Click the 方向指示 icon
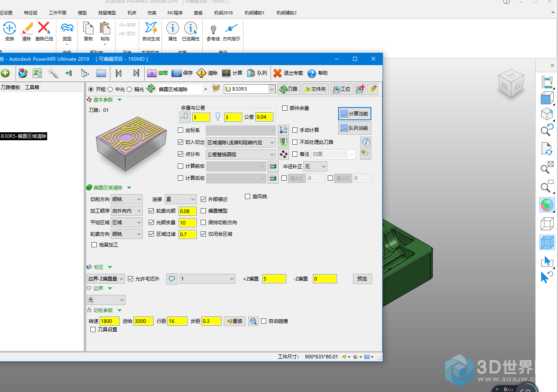The image size is (558, 392). (231, 28)
